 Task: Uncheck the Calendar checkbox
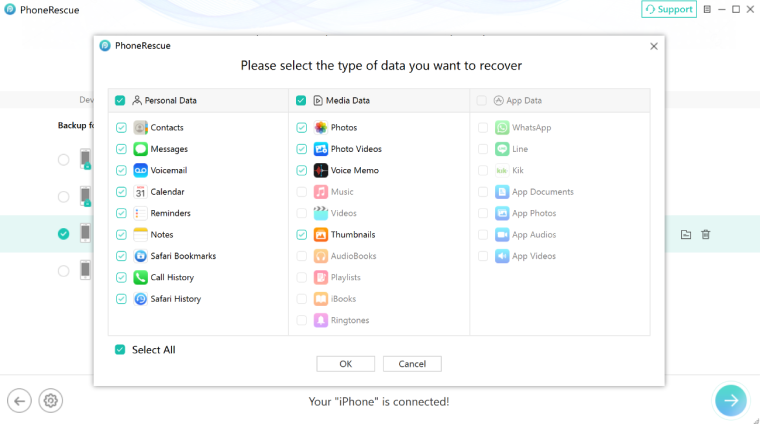click(x=121, y=192)
